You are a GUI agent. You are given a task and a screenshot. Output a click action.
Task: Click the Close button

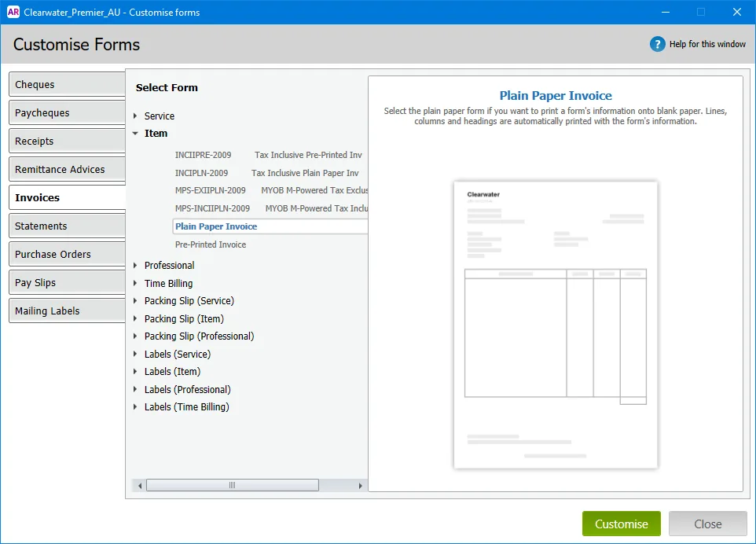(x=708, y=524)
